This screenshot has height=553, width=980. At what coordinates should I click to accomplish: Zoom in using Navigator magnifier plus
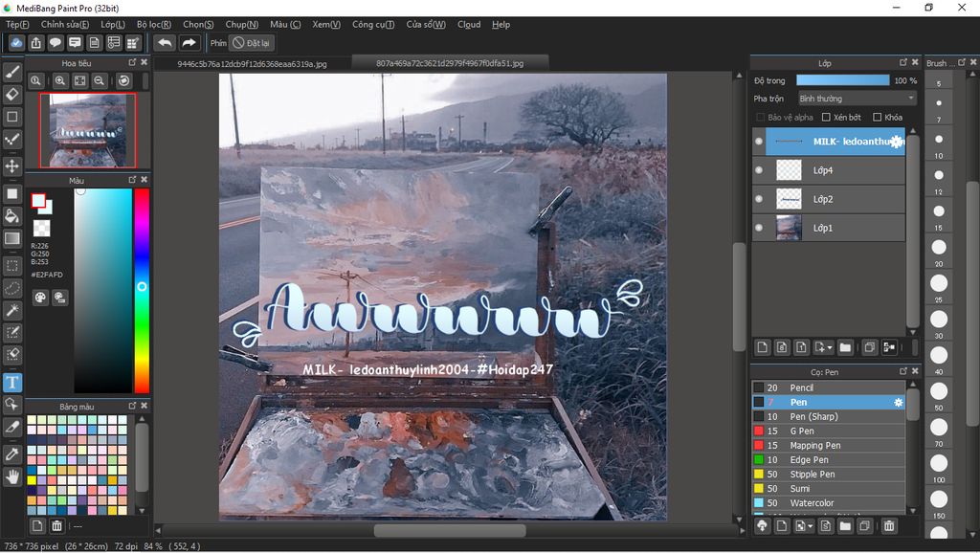click(x=60, y=80)
